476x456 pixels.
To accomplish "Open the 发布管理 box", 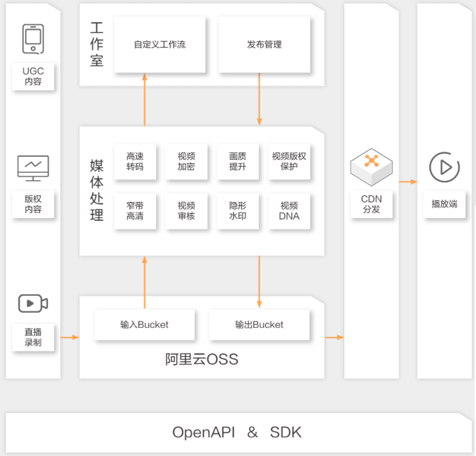I will click(265, 44).
